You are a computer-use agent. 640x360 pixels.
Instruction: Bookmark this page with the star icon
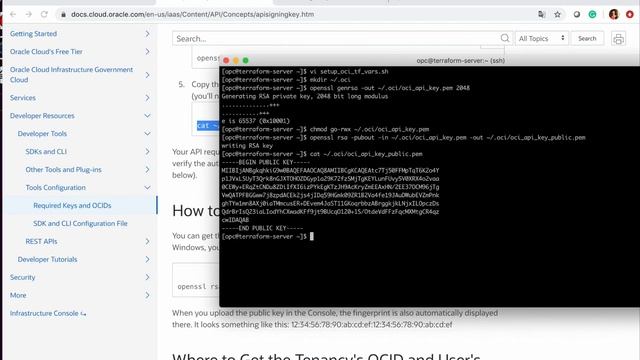coord(558,14)
